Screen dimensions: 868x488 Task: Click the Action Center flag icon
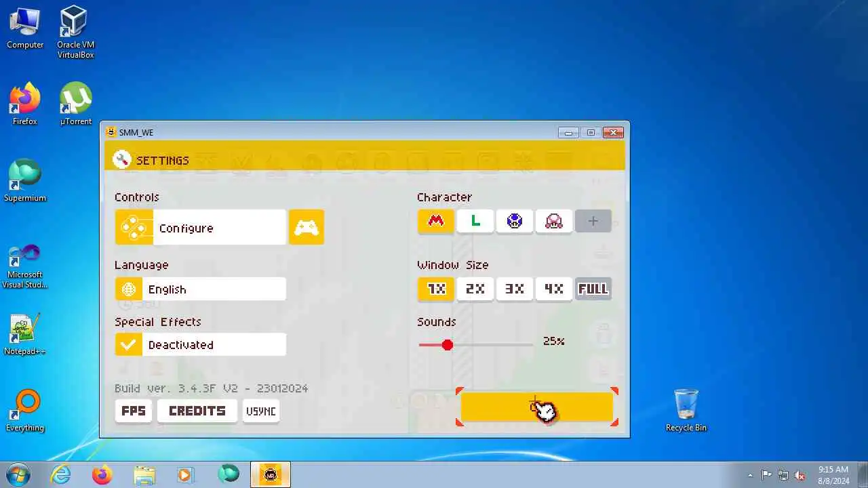[766, 475]
